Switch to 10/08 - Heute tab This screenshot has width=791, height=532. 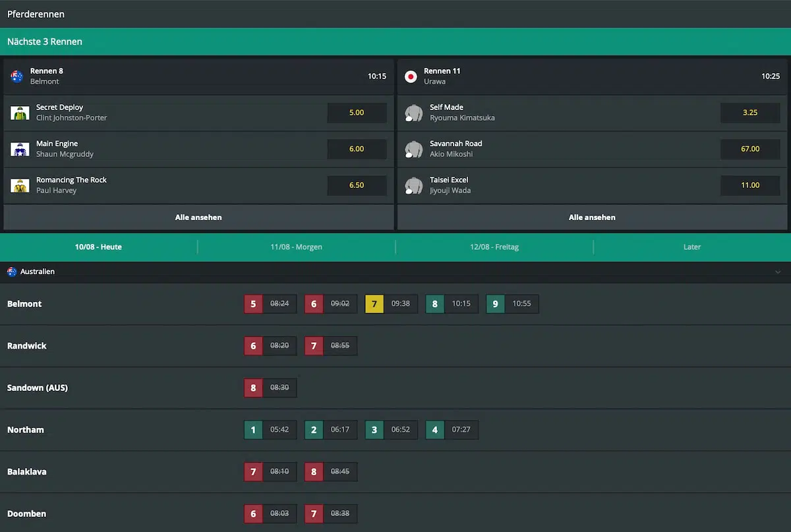[98, 247]
